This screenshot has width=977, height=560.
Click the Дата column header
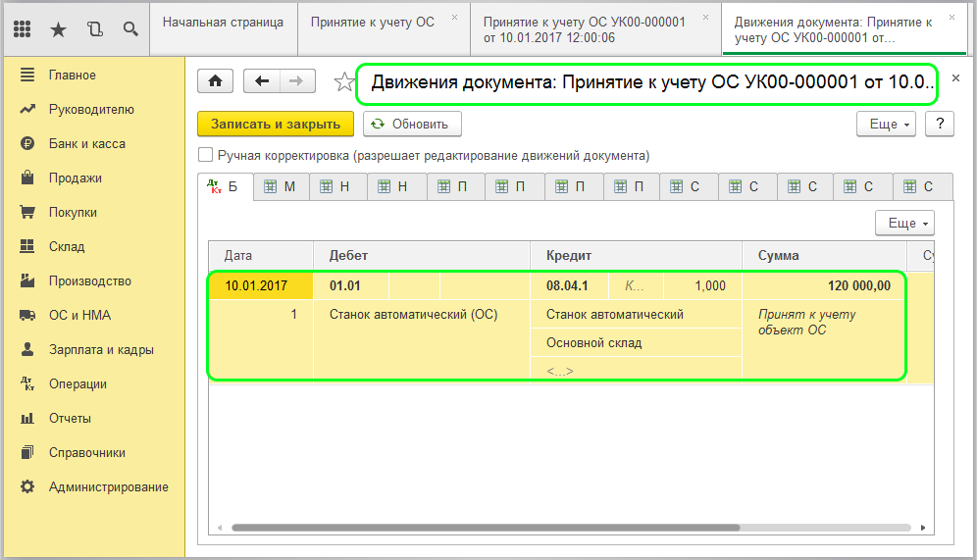pos(261,255)
